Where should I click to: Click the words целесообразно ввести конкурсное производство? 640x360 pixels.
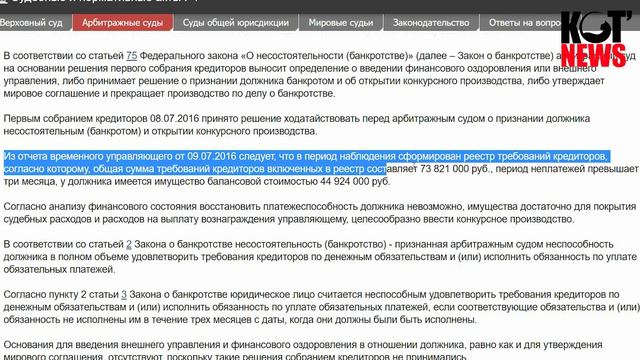point(463,219)
